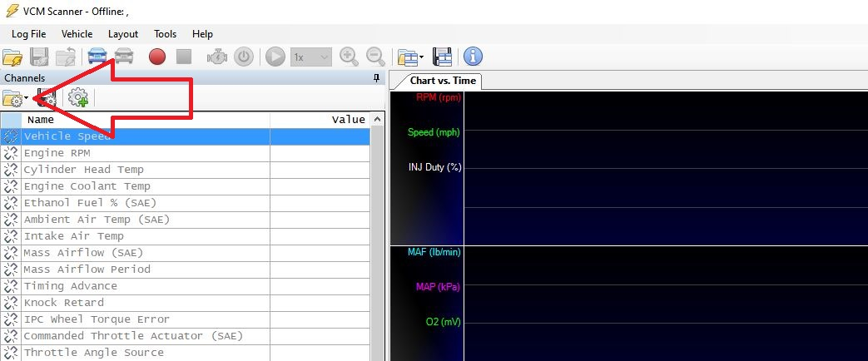Pin the Channels panel using pushpin
868x361 pixels.
[377, 78]
